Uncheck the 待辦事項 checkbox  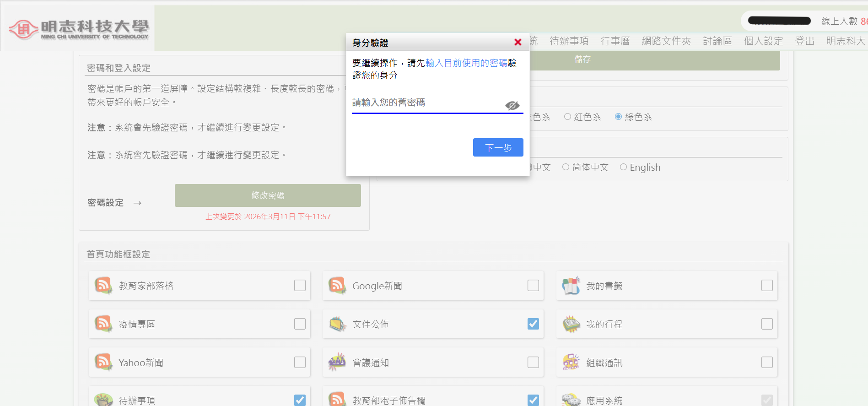[x=300, y=400]
